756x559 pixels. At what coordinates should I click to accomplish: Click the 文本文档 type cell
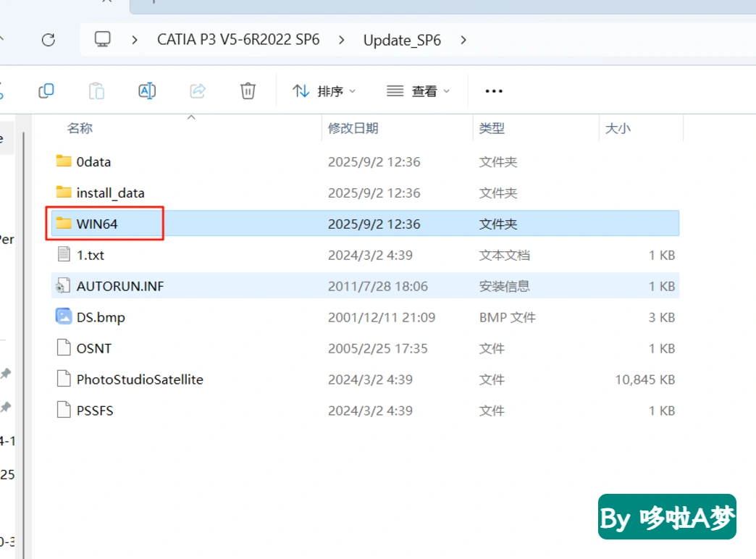coord(504,255)
